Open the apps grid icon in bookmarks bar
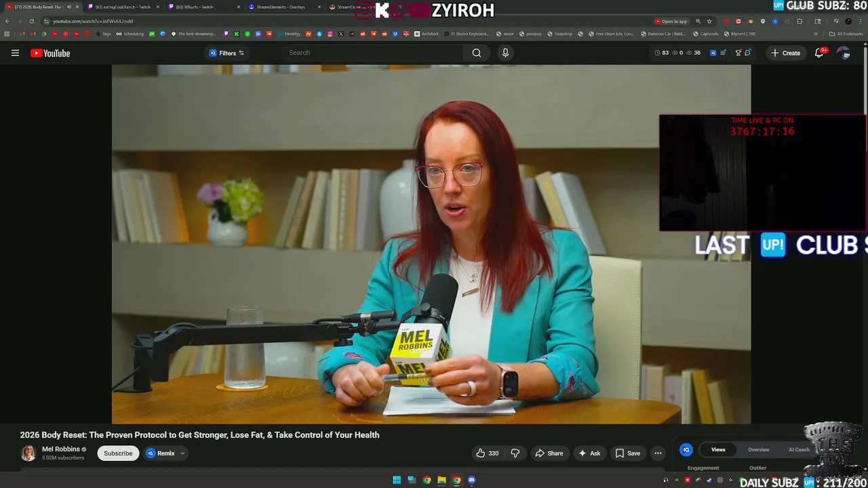868x488 pixels. coord(7,34)
